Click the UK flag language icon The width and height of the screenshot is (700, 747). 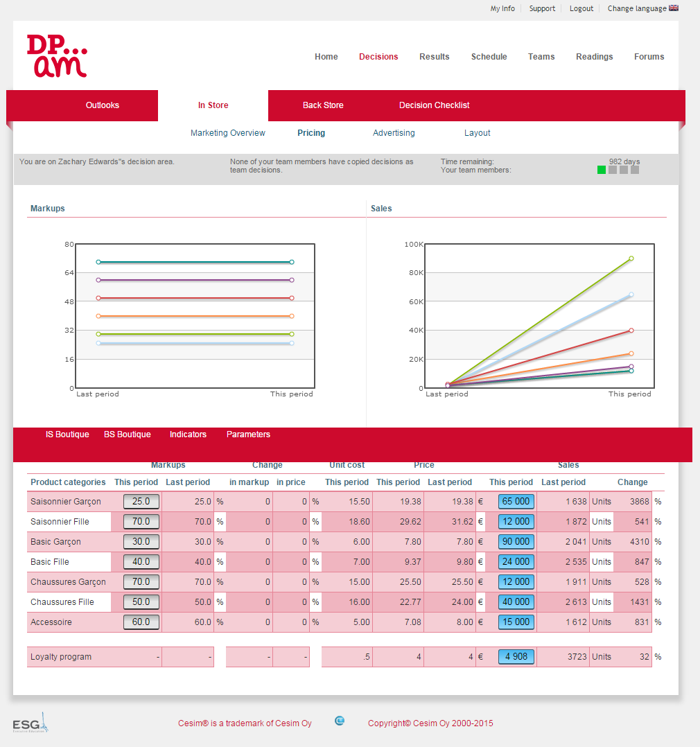point(674,8)
